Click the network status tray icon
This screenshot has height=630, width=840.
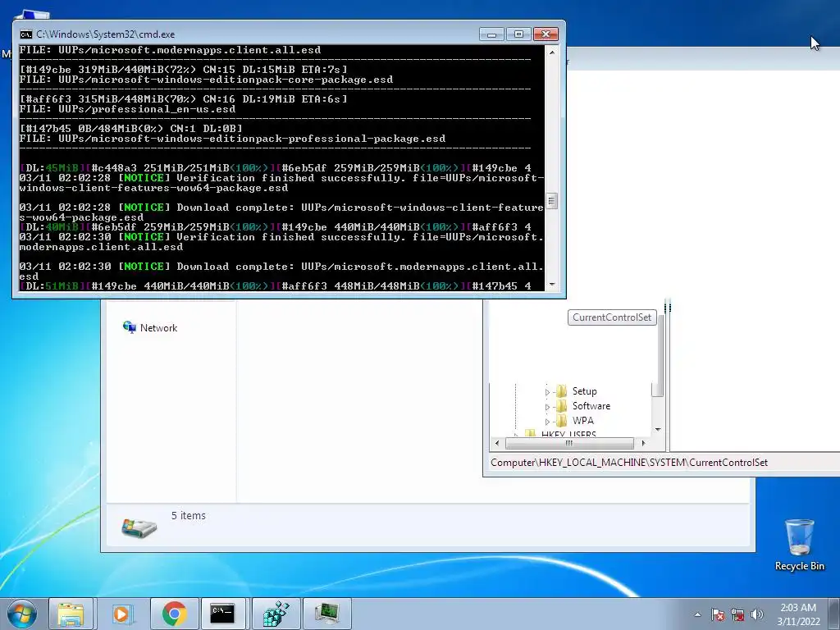click(x=737, y=614)
